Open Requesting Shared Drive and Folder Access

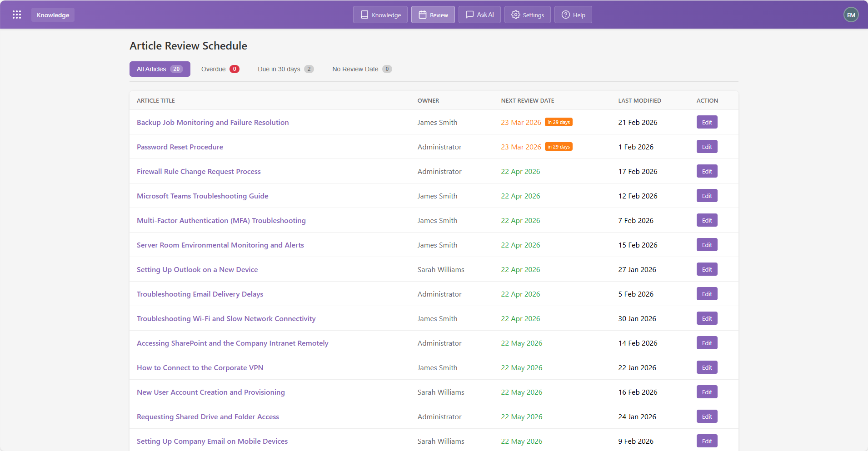[208, 416]
